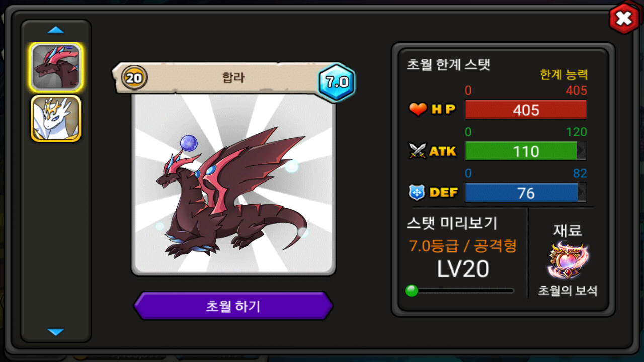Tap the up arrow above dragon list
Screen dimensions: 644x362
tap(56, 30)
